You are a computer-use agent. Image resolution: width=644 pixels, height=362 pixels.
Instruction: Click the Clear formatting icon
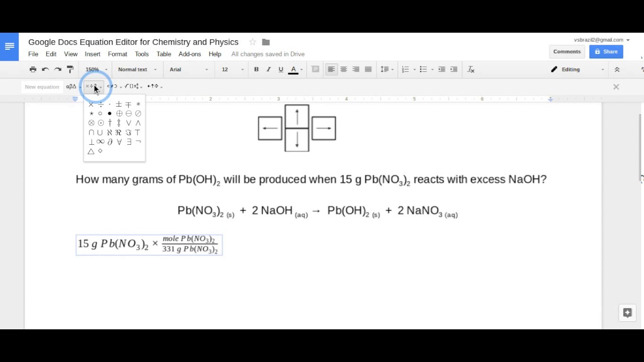[x=471, y=69]
